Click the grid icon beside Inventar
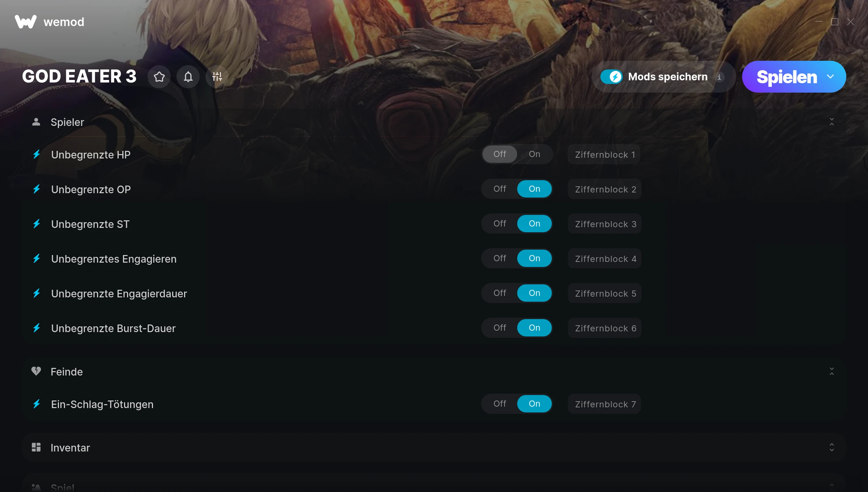 pos(36,447)
